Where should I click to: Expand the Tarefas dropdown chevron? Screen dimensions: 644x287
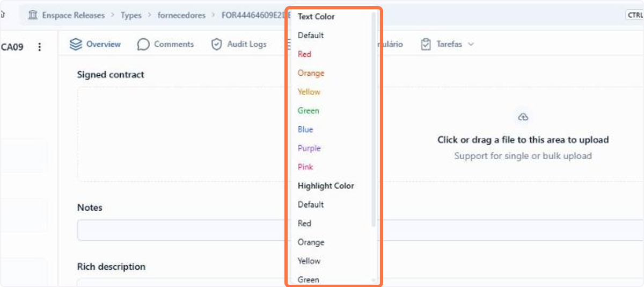point(471,44)
